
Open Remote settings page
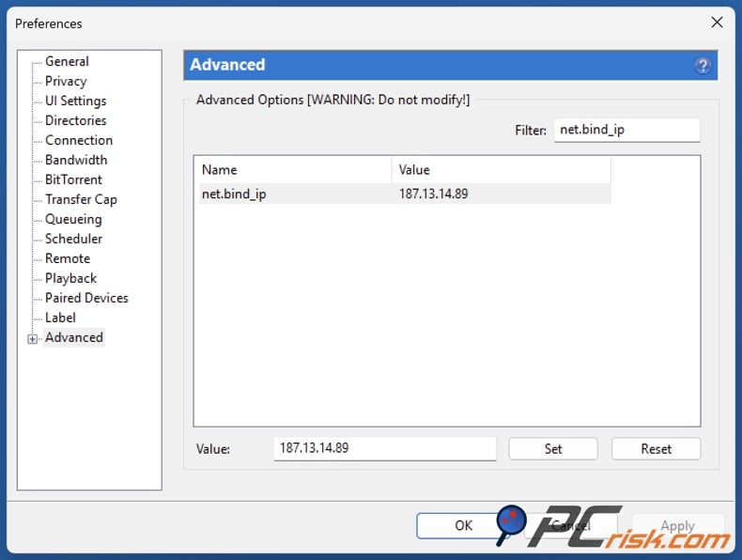(68, 259)
